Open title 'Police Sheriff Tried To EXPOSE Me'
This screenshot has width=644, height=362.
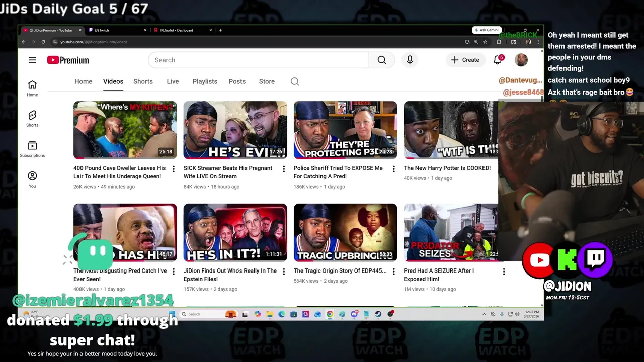click(x=338, y=172)
